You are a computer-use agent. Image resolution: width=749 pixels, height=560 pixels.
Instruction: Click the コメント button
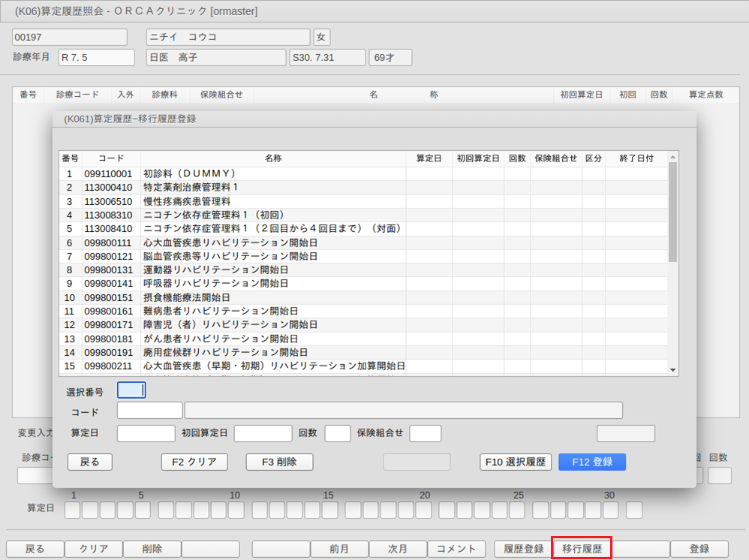(456, 549)
